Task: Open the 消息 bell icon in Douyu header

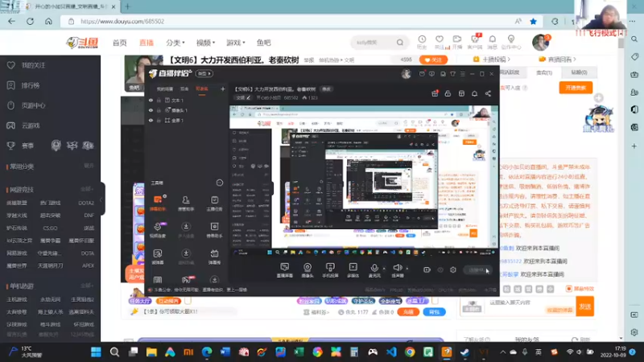Action: [492, 39]
